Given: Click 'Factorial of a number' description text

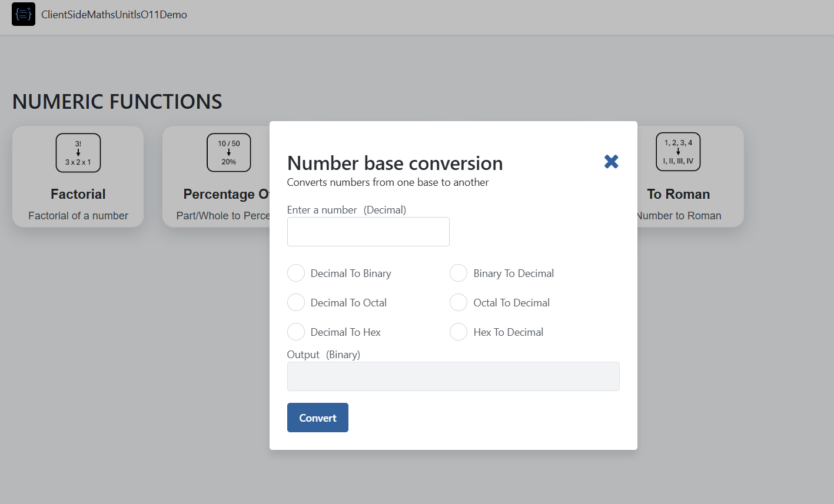Looking at the screenshot, I should coord(78,216).
